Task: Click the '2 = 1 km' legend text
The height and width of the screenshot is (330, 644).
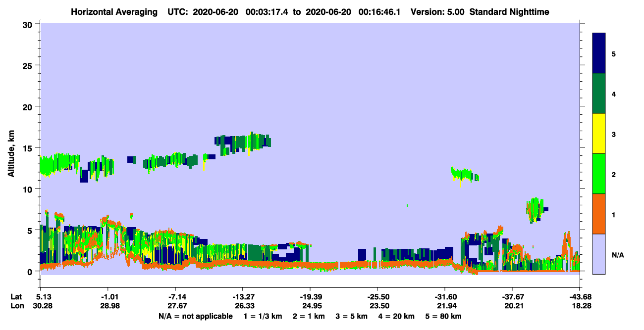Action: point(309,316)
